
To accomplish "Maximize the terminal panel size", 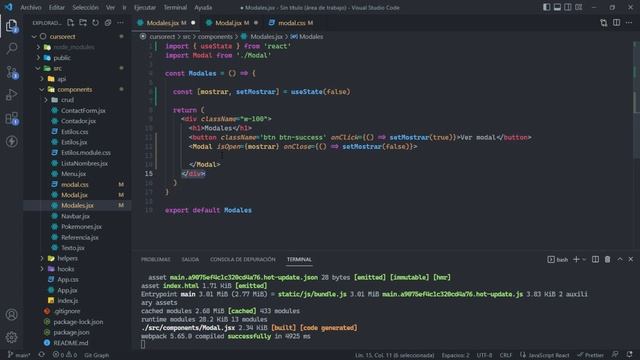I will (x=620, y=260).
